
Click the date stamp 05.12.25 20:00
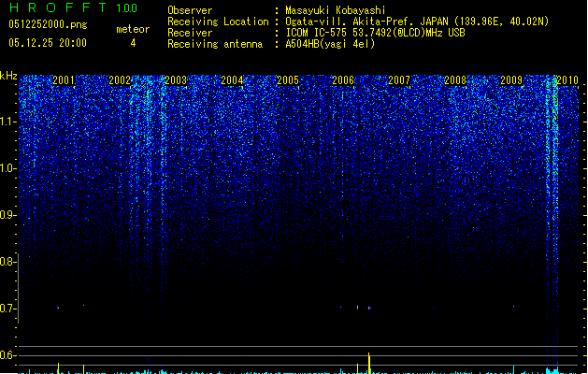(48, 43)
